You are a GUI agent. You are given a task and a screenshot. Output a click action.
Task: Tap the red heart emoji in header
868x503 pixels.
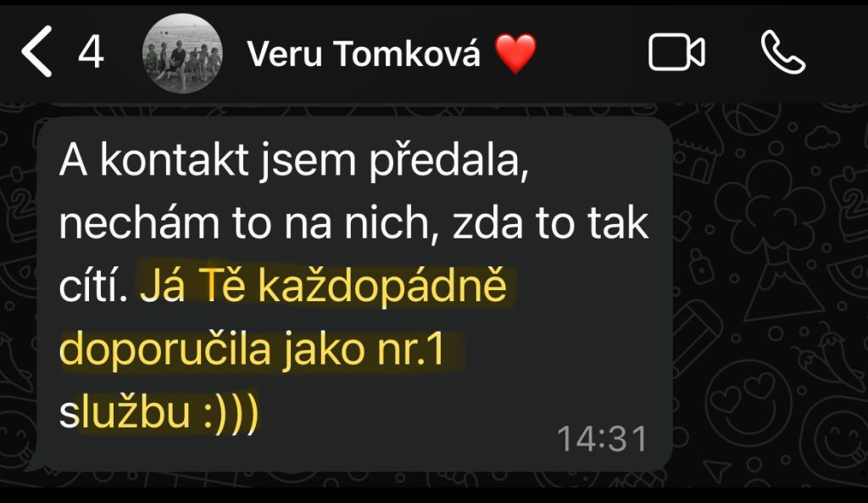515,53
